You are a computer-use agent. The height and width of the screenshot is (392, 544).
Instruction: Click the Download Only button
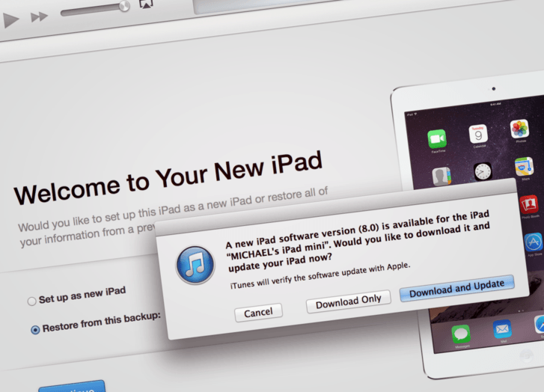[348, 300]
